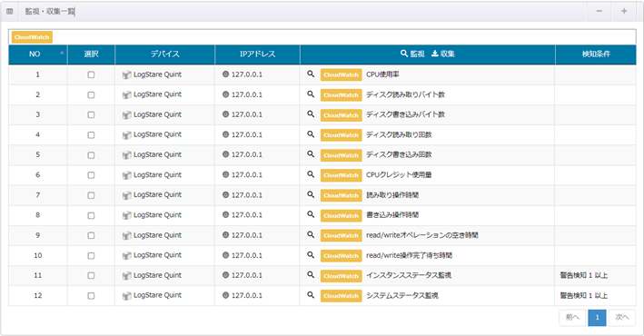644x336 pixels.
Task: Click magnifier icon in row 10
Action: click(x=311, y=254)
